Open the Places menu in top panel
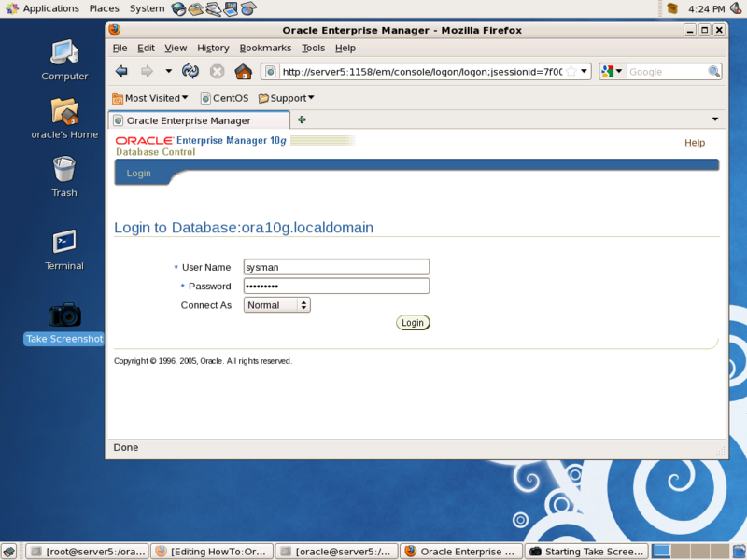This screenshot has width=747, height=560. point(104,8)
